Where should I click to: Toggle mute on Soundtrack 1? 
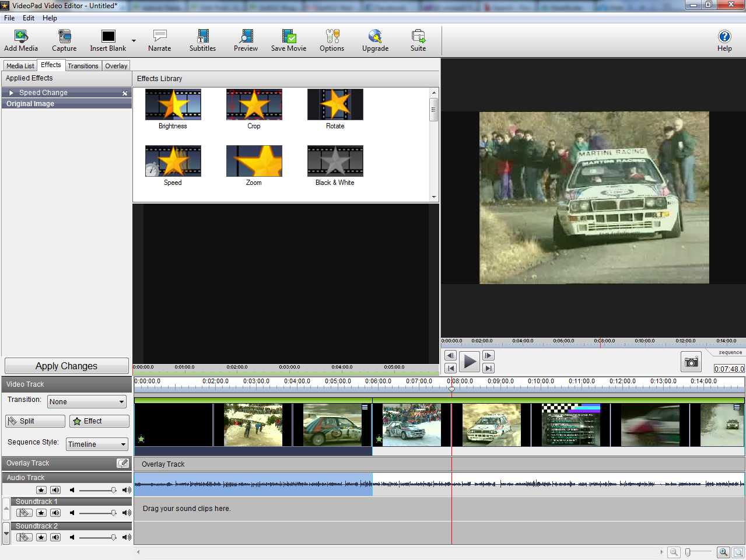pos(55,513)
